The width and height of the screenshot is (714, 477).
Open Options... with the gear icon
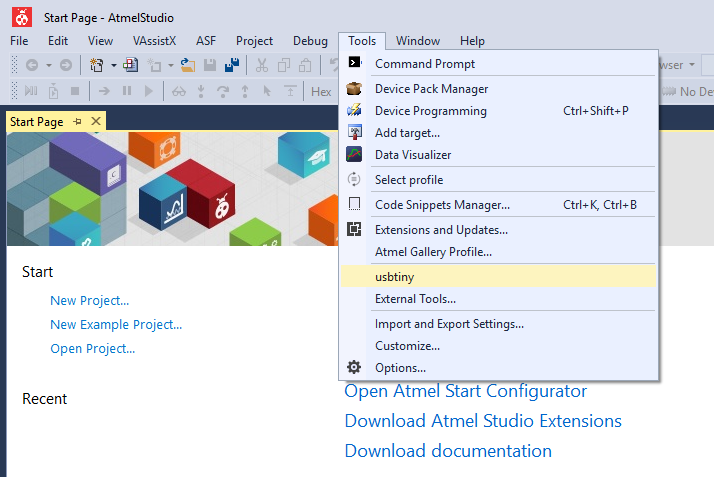click(x=498, y=368)
